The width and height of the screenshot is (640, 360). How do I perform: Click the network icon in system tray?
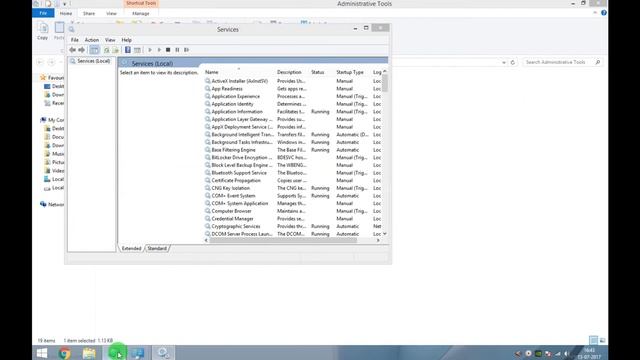(x=558, y=353)
